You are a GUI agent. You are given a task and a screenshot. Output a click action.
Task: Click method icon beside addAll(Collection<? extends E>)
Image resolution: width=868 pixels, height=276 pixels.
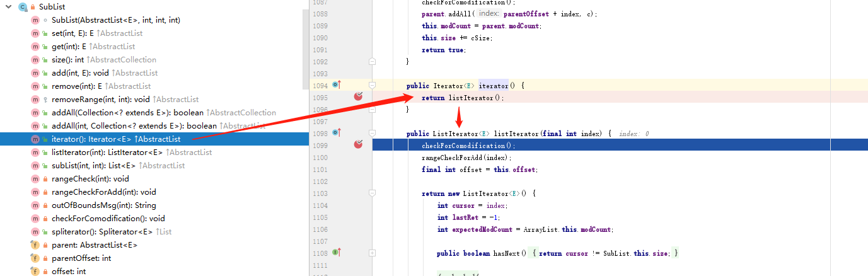tap(35, 113)
